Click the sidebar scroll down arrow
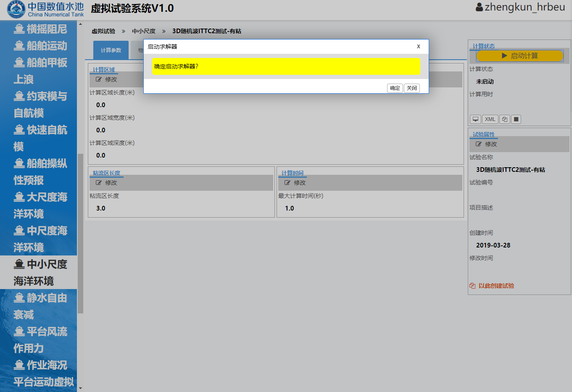This screenshot has height=392, width=572. pyautogui.click(x=80, y=388)
